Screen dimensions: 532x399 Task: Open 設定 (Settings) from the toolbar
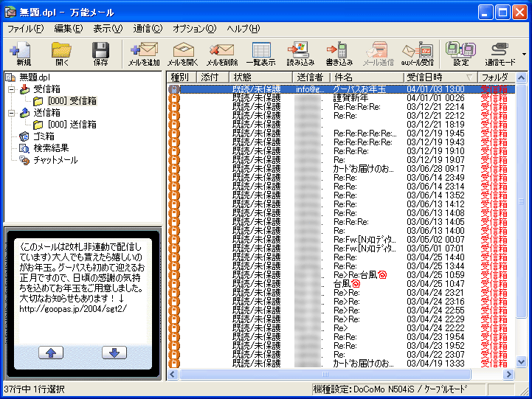click(460, 54)
